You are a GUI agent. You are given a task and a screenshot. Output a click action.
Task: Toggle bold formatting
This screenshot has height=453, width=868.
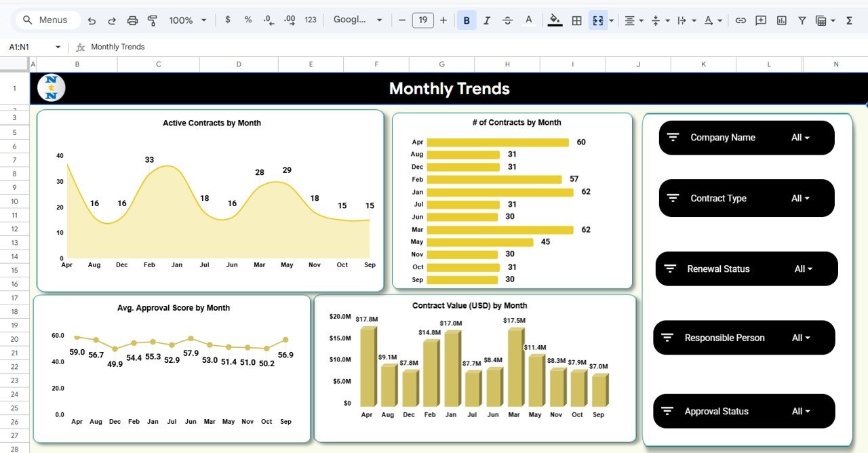(466, 20)
